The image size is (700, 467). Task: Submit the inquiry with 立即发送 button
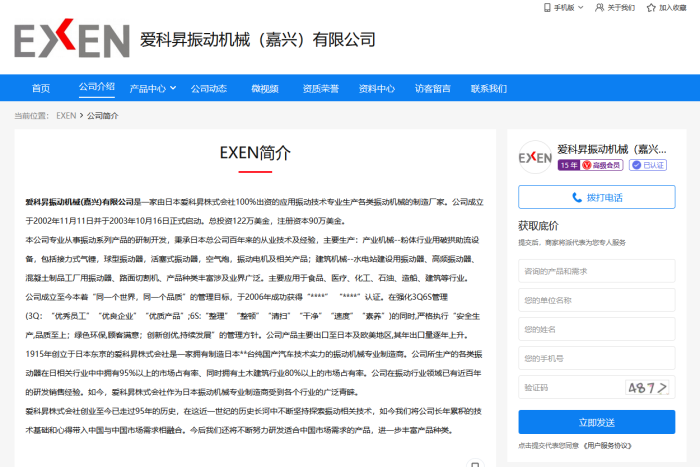coord(595,423)
